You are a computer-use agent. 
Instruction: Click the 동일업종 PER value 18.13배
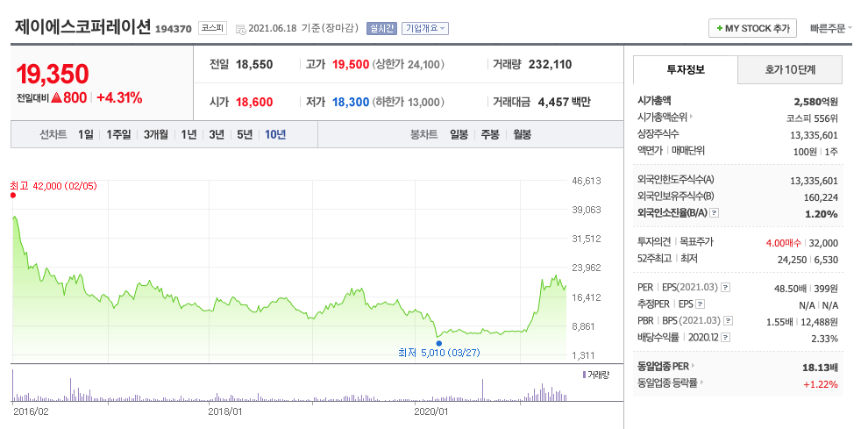click(820, 367)
